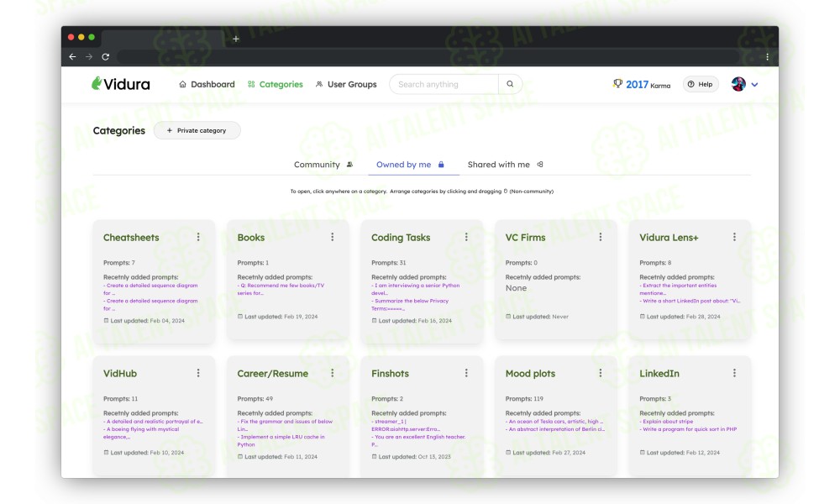Open prompt 'Write a short LinkedIn post about'
This screenshot has width=840, height=504.
point(690,301)
